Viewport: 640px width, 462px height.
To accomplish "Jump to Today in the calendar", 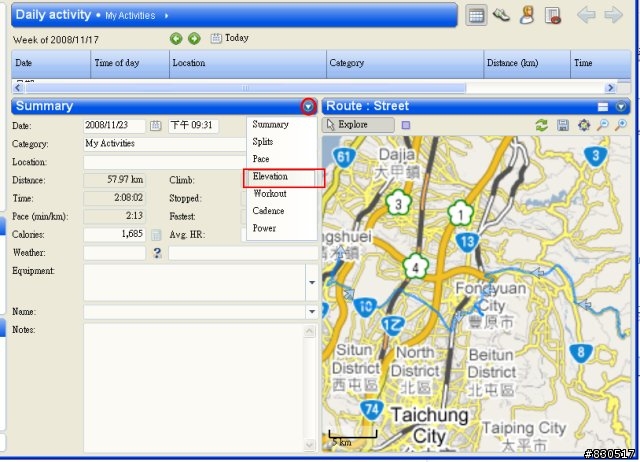I will (230, 38).
